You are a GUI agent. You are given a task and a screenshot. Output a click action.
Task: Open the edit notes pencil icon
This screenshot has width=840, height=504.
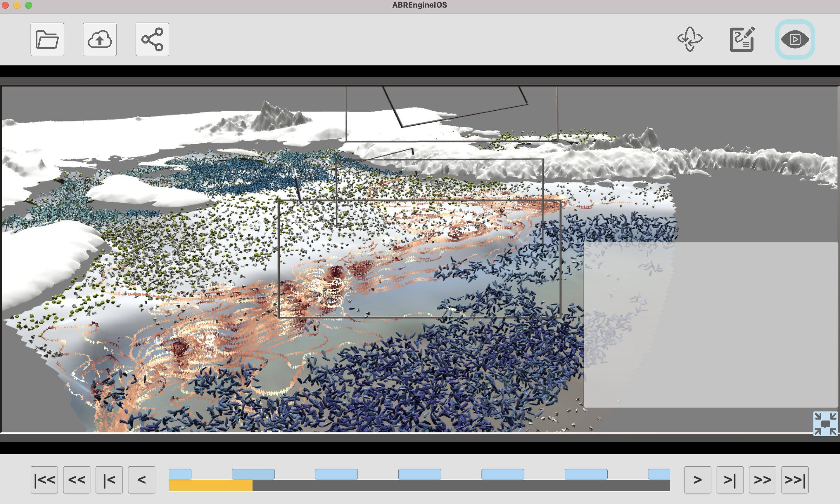click(742, 39)
